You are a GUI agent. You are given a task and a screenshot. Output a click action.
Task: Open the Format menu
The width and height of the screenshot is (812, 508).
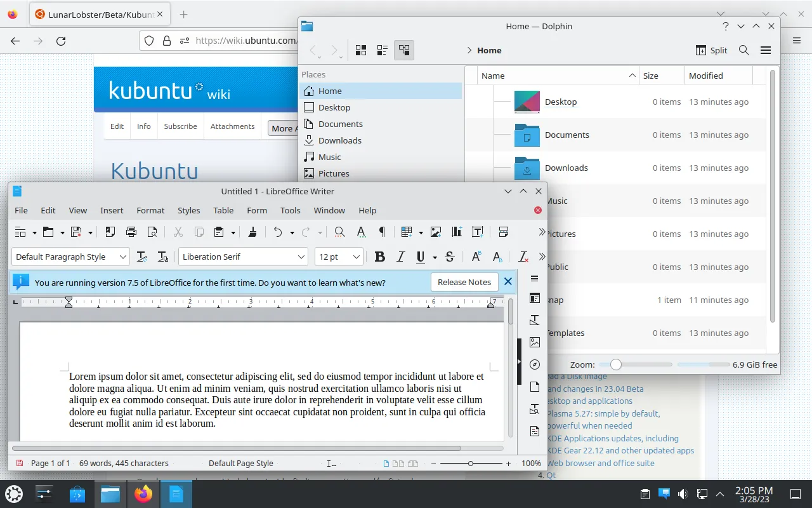pyautogui.click(x=150, y=210)
